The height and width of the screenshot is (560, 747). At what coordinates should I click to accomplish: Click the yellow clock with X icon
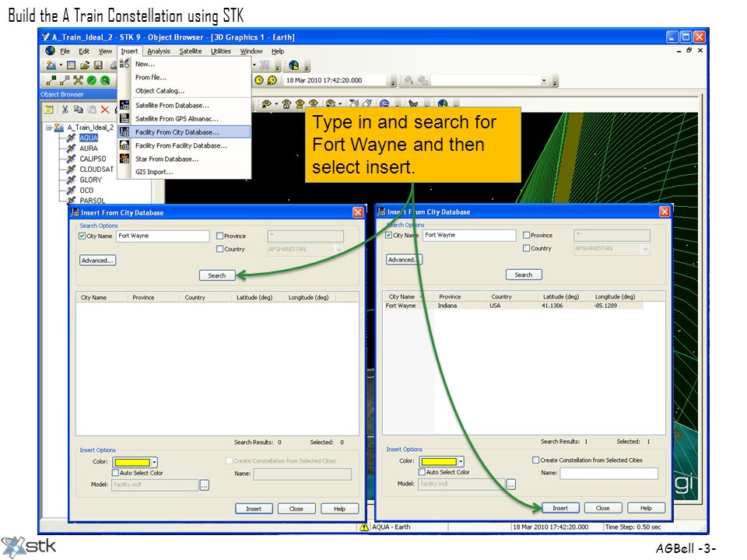click(x=272, y=80)
